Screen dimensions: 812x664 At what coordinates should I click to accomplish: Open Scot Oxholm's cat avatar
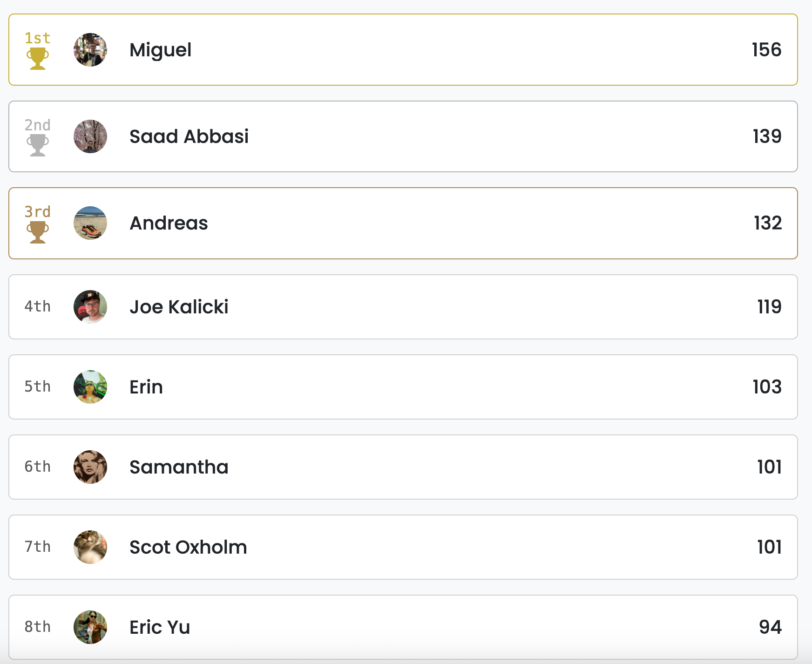90,547
